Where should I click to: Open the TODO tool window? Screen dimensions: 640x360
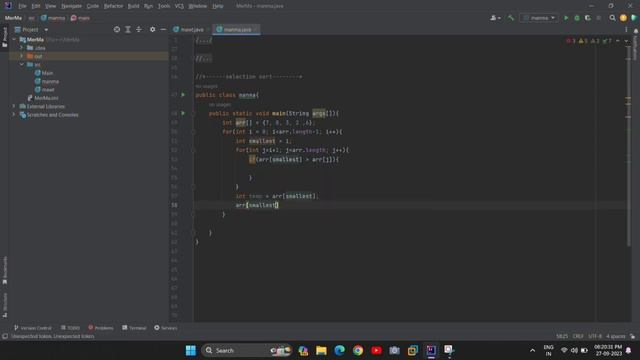tap(70, 328)
